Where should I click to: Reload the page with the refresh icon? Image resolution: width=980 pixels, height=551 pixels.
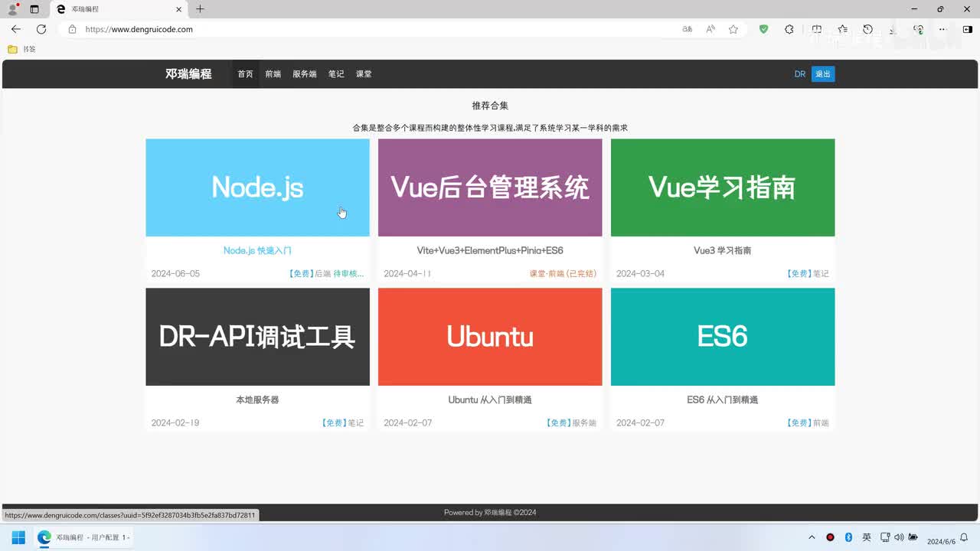click(41, 29)
